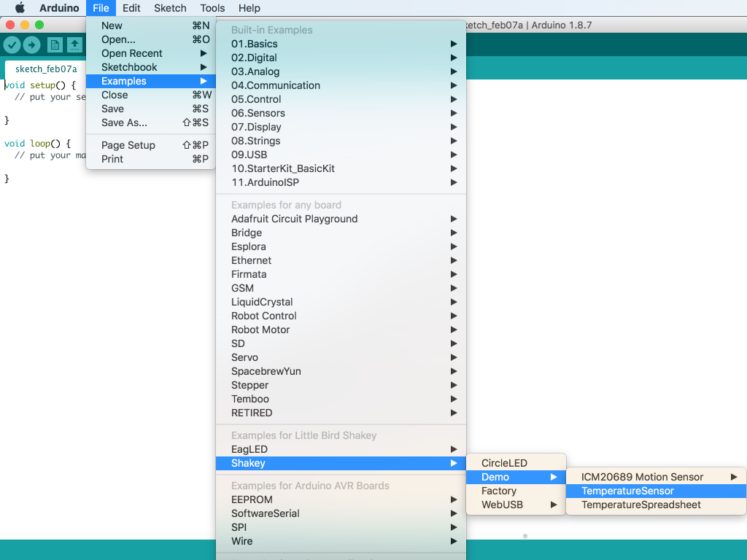Open the Sketch menu

click(170, 8)
